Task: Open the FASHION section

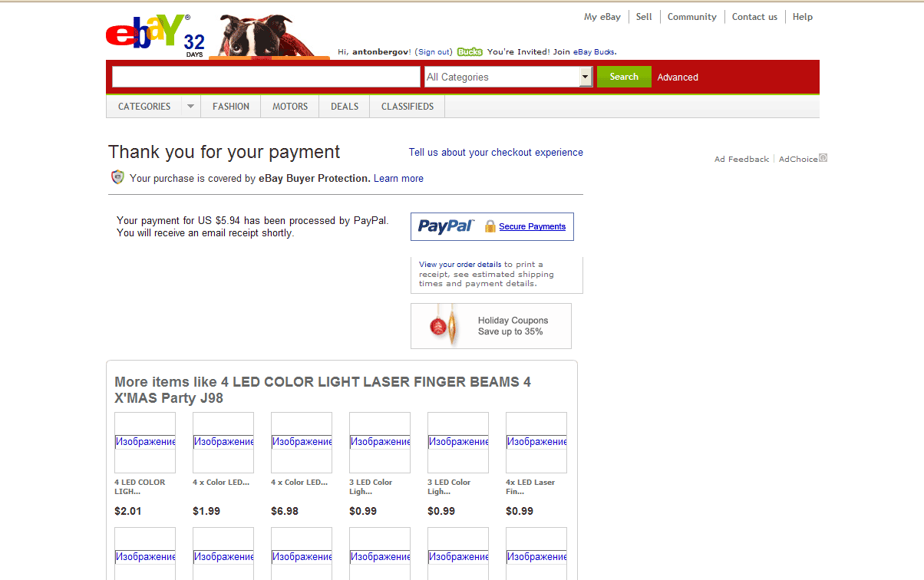Action: coord(230,106)
